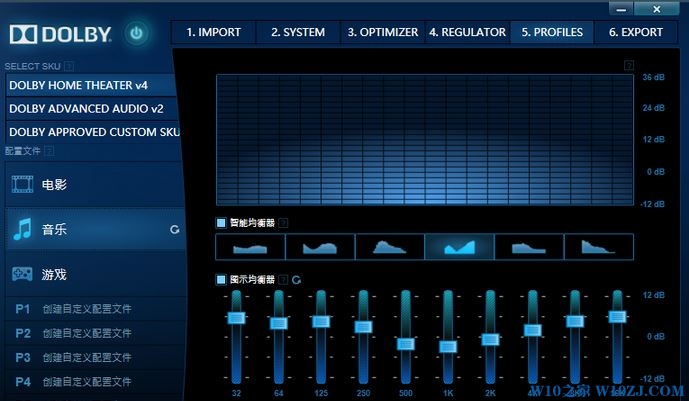This screenshot has width=689, height=401.
Task: Select DOLBY HOME THEATER v4 SKU
Action: 91,85
